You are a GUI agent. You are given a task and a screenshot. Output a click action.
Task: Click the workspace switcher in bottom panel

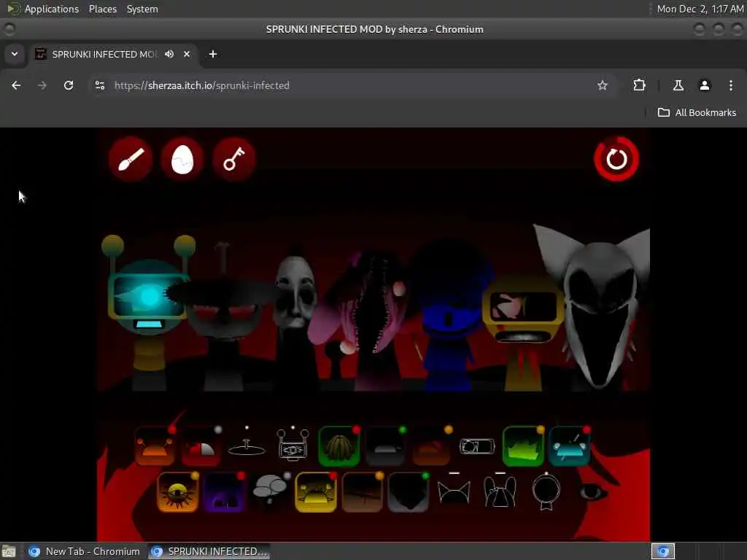coord(662,551)
